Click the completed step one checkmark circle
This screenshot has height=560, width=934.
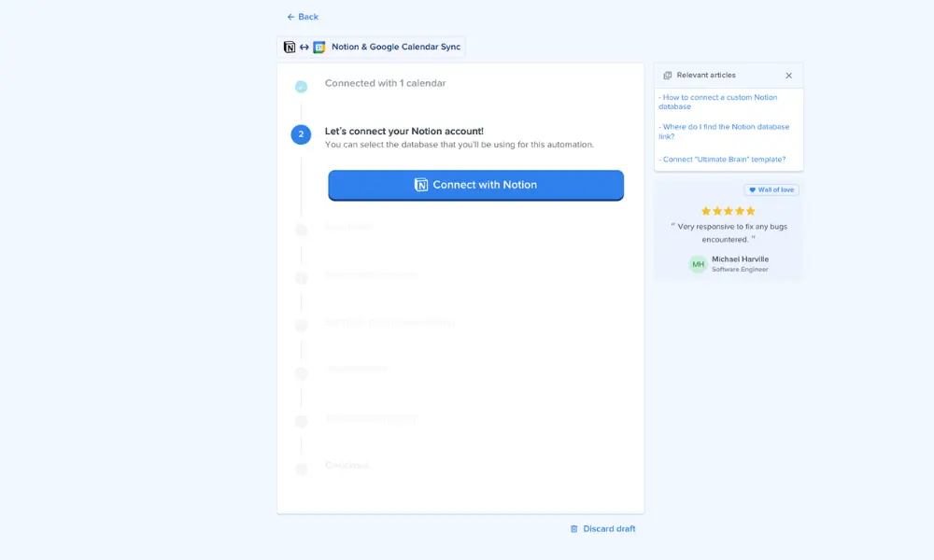point(301,87)
